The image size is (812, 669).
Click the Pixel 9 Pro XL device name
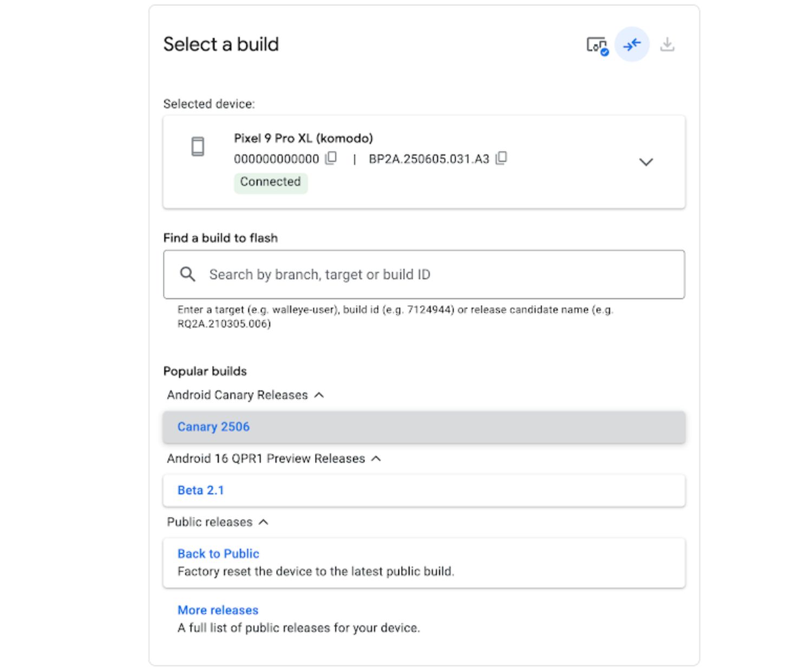pos(303,138)
